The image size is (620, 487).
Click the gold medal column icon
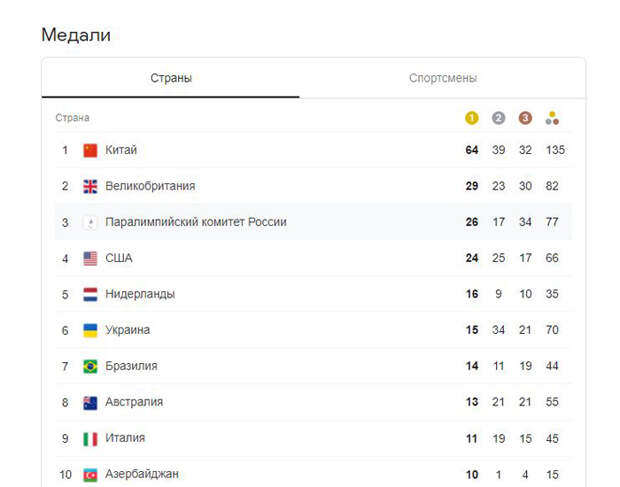pyautogui.click(x=471, y=118)
